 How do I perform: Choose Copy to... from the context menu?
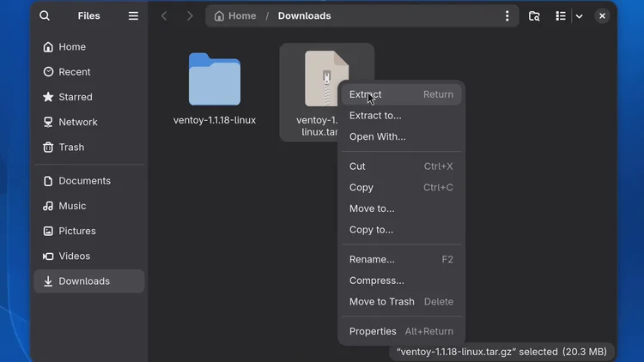401,230
